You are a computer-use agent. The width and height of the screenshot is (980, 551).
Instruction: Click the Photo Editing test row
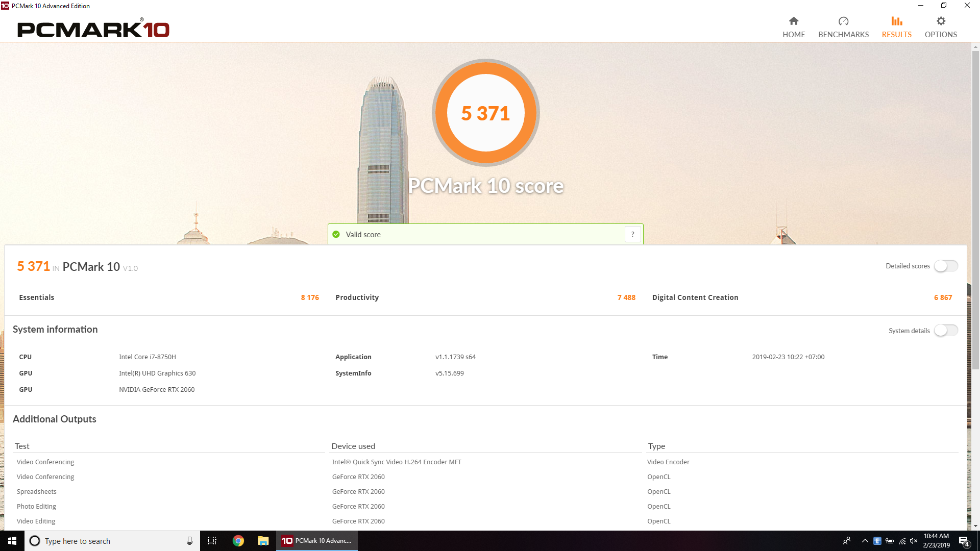tap(36, 507)
